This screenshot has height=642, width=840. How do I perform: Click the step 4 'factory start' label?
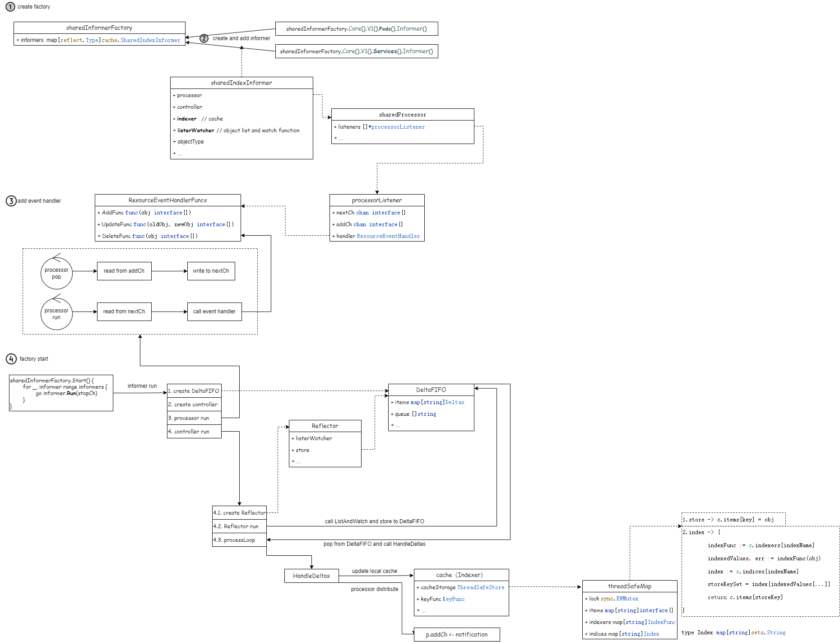click(34, 359)
